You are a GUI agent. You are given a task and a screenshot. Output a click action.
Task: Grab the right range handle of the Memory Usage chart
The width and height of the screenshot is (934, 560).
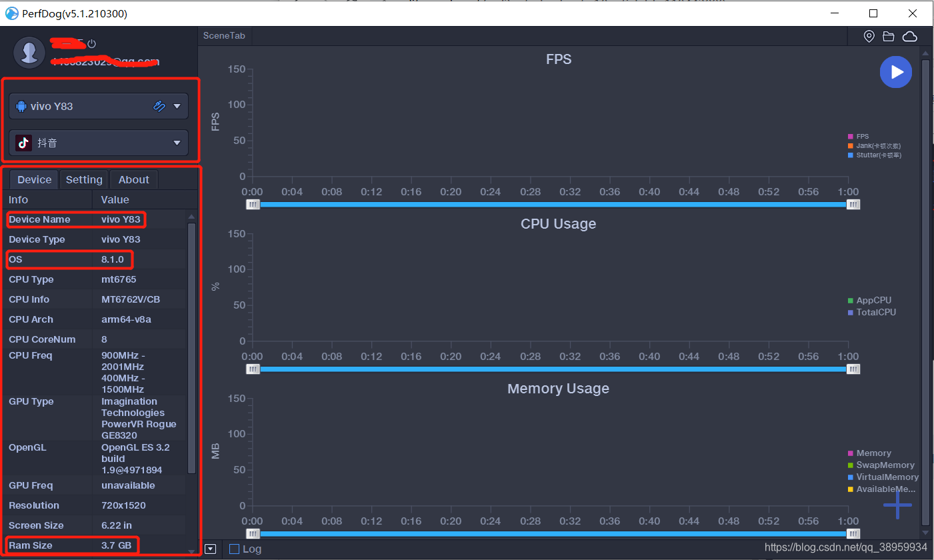[853, 533]
